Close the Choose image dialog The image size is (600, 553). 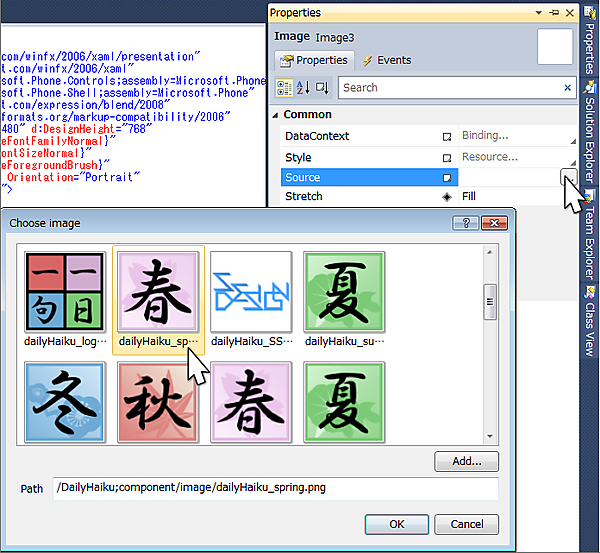click(x=494, y=223)
